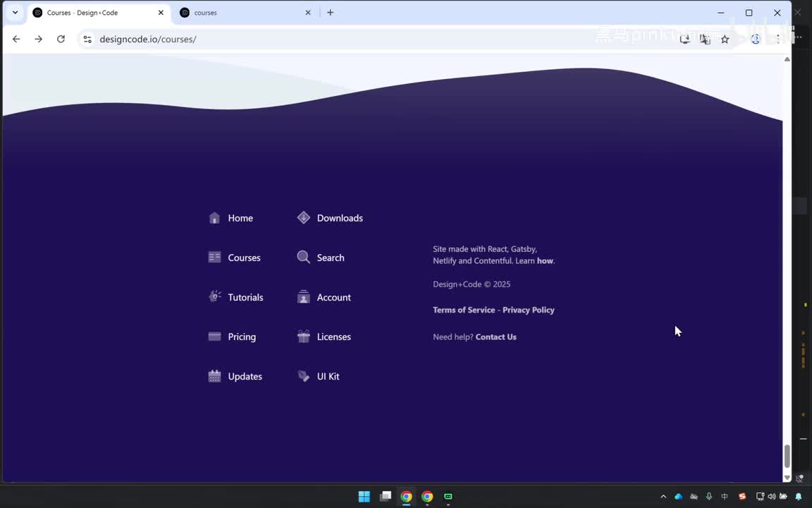This screenshot has width=812, height=508.
Task: Open the Search footer link
Action: point(331,258)
